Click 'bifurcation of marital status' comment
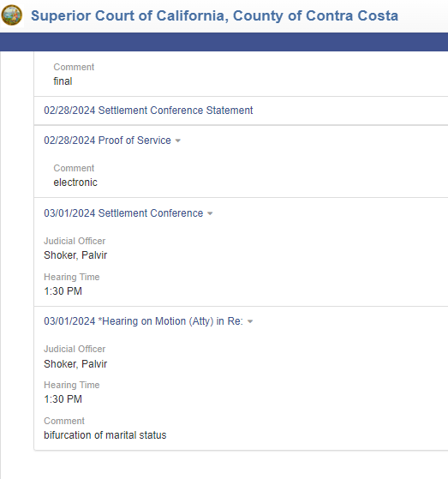 [105, 435]
